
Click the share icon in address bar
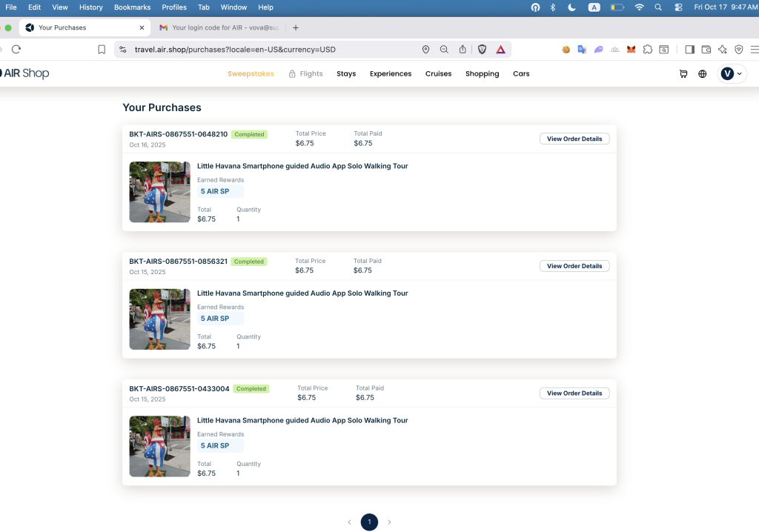click(x=463, y=50)
